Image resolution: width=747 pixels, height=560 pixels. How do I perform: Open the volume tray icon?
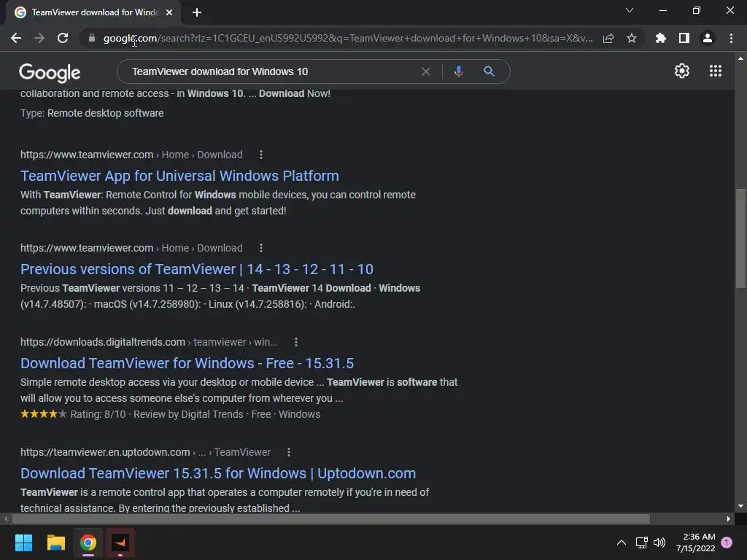pos(659,542)
